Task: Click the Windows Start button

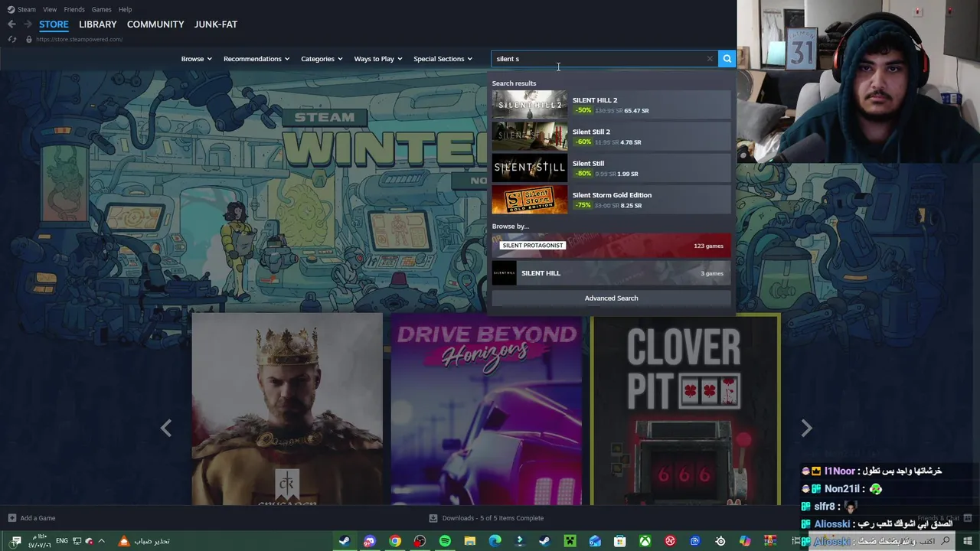Action: pyautogui.click(x=968, y=541)
